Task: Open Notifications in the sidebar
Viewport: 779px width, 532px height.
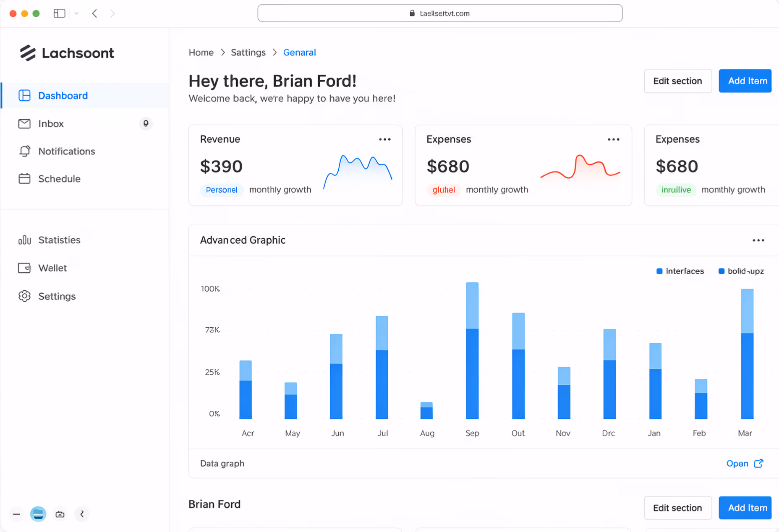Action: (66, 151)
